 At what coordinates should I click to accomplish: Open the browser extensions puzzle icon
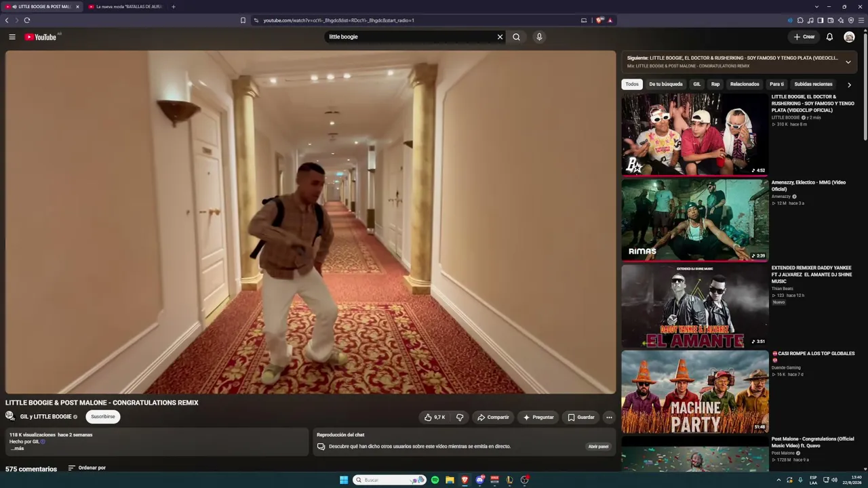coord(800,20)
